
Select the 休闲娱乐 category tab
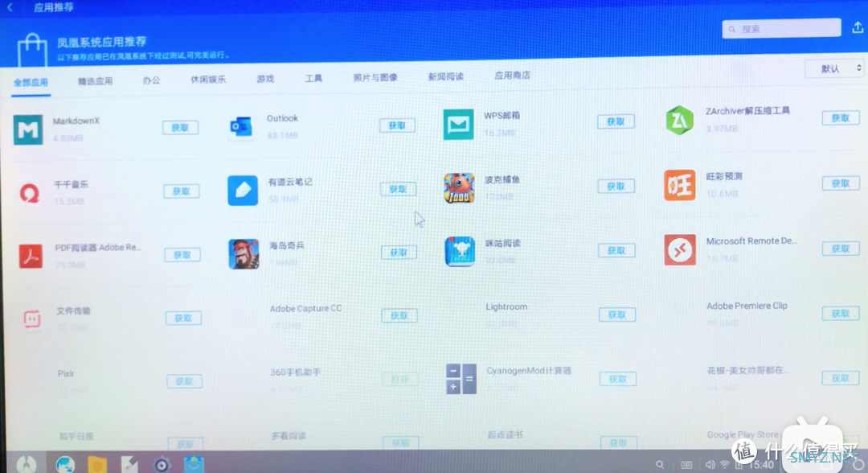click(x=208, y=79)
